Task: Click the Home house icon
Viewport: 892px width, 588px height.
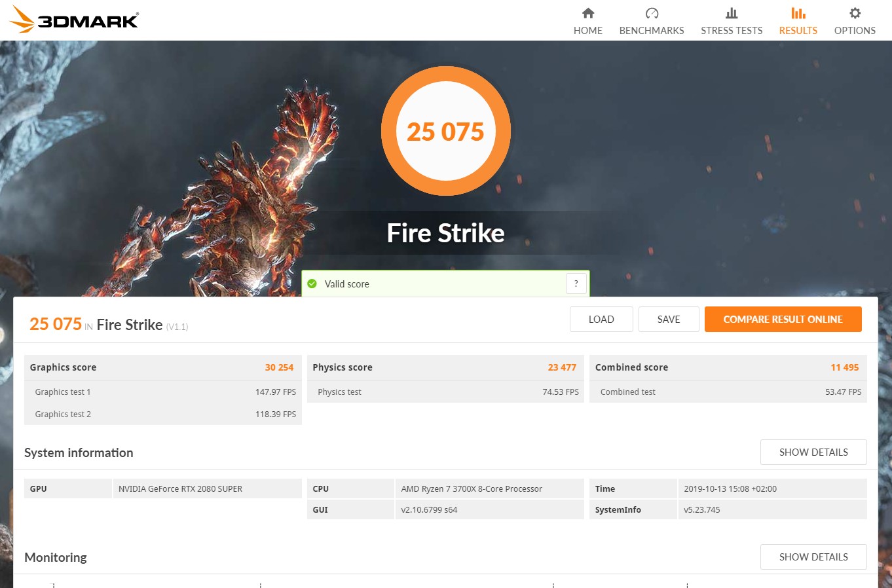Action: tap(588, 13)
